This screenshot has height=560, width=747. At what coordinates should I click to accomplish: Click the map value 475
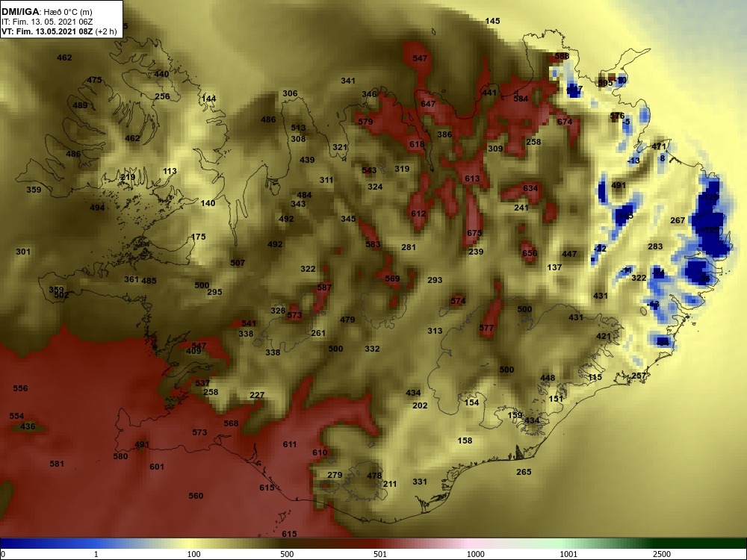point(94,80)
